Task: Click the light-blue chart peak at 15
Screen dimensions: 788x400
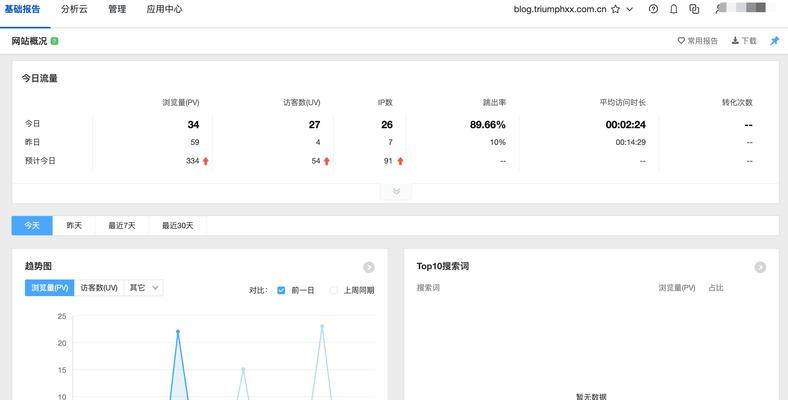Action: (x=243, y=369)
